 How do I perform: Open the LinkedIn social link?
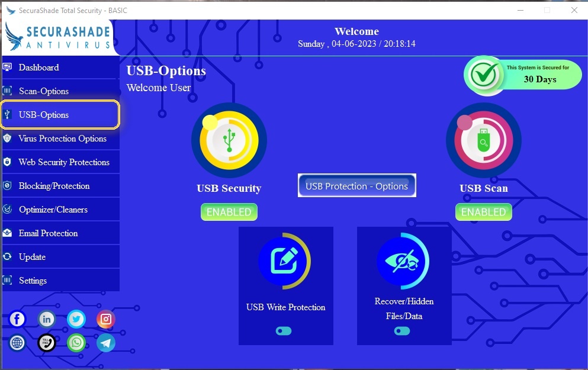(x=47, y=319)
